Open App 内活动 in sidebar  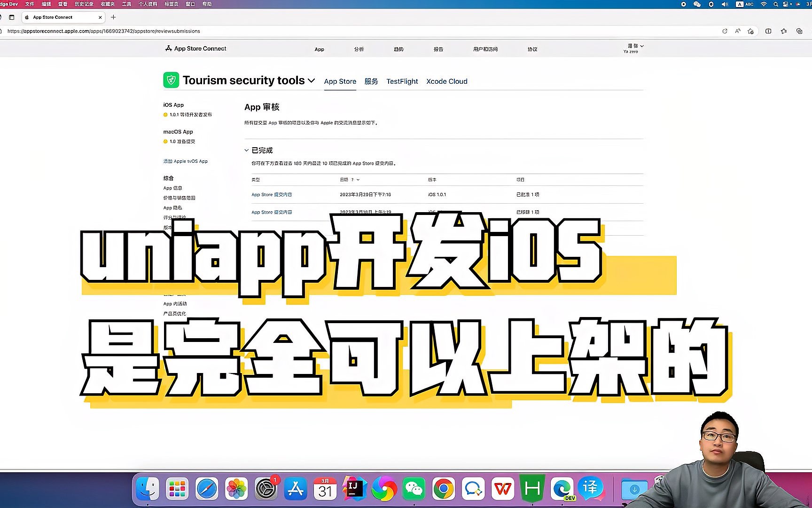(x=175, y=304)
